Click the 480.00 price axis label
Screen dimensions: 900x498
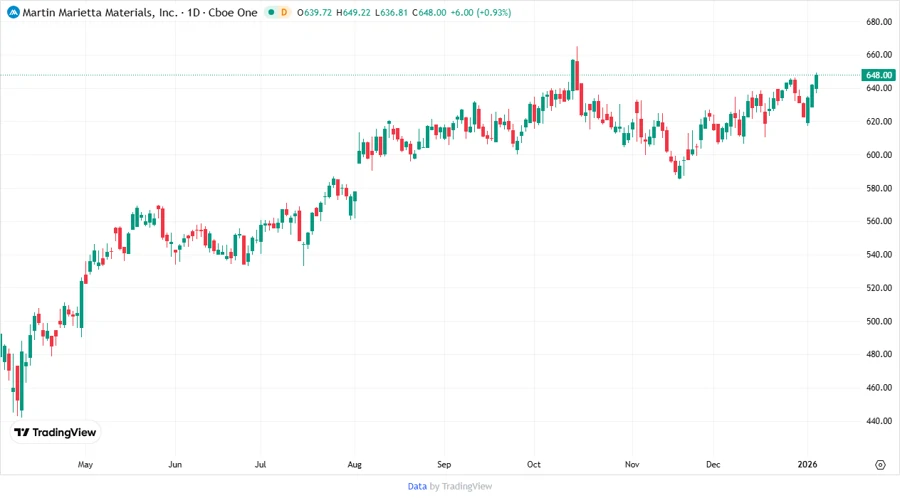click(x=879, y=354)
